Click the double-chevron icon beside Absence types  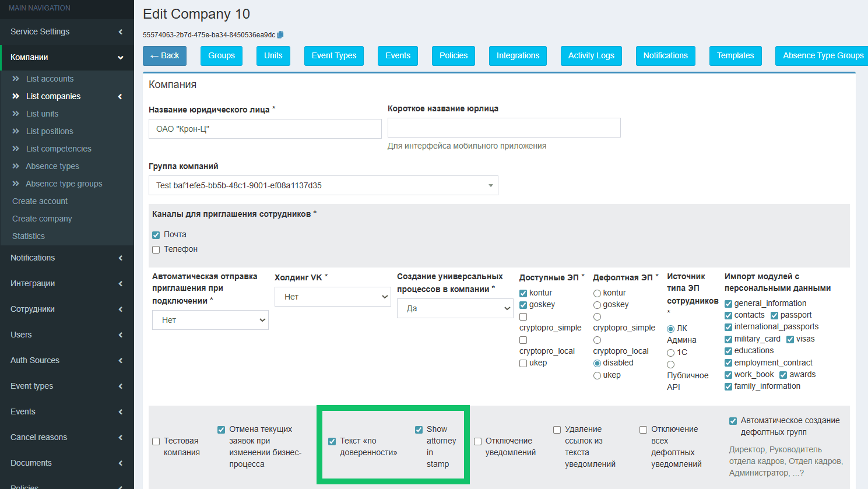(x=16, y=166)
